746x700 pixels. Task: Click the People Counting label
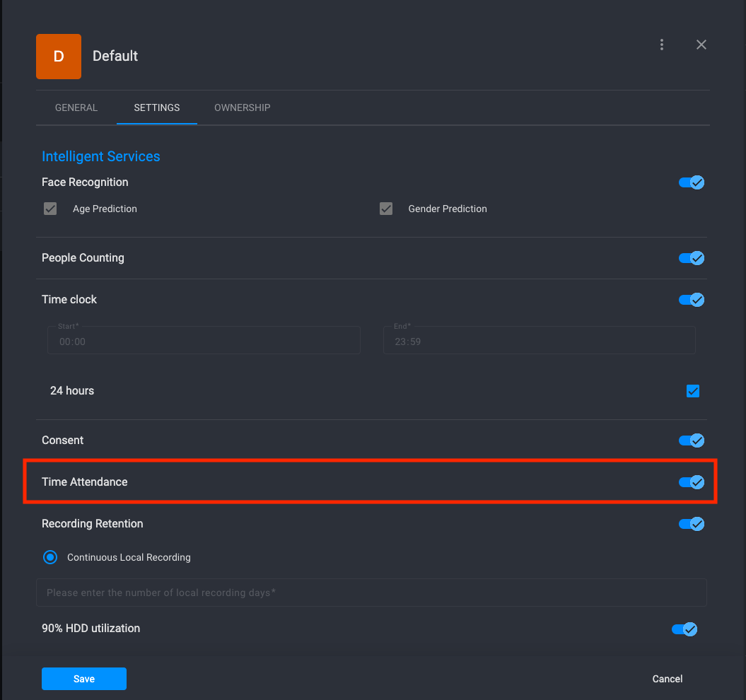pyautogui.click(x=83, y=258)
